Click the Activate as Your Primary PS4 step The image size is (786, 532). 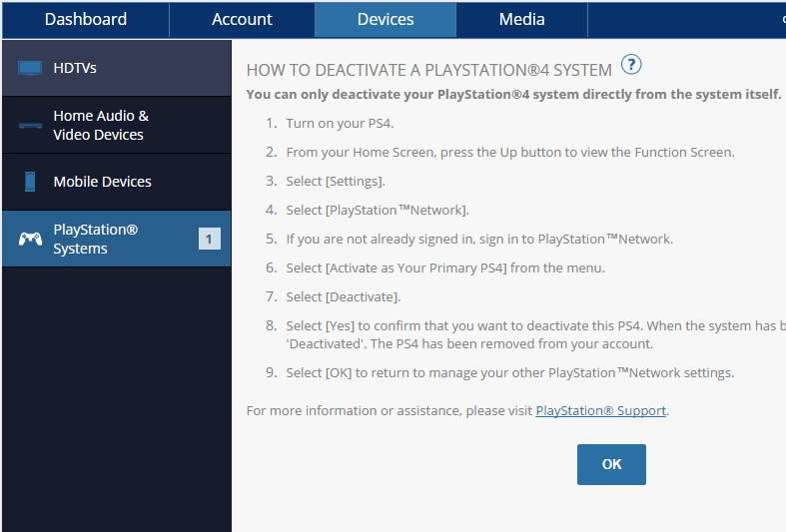click(x=445, y=268)
